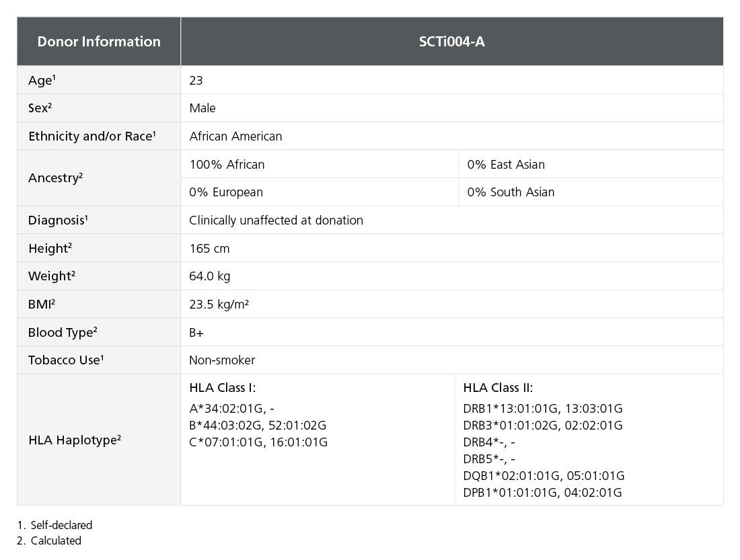Click the 'SCTi004-A' column header

pyautogui.click(x=451, y=42)
